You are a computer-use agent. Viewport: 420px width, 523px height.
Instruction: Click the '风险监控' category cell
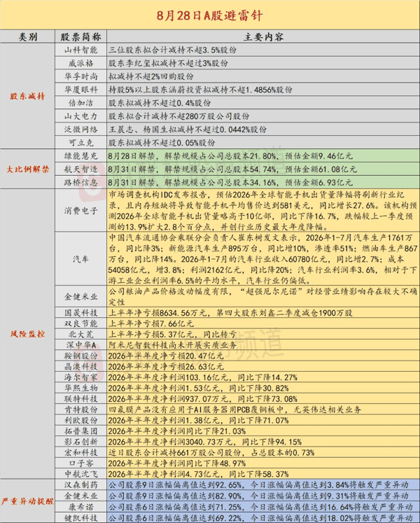point(27,334)
